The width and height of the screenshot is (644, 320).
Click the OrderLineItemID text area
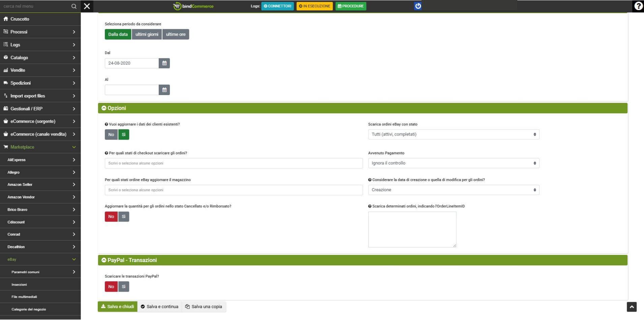click(x=412, y=229)
